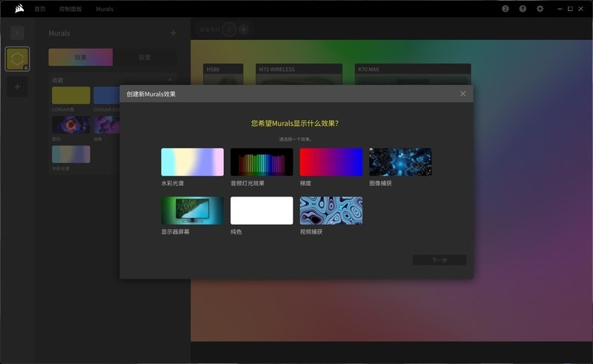593x364 pixels.
Task: Add a new Mural with plus icon
Action: click(173, 33)
